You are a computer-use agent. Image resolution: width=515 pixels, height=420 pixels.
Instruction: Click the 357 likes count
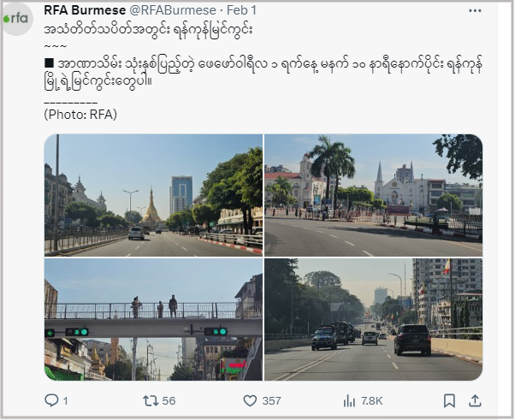pyautogui.click(x=271, y=401)
